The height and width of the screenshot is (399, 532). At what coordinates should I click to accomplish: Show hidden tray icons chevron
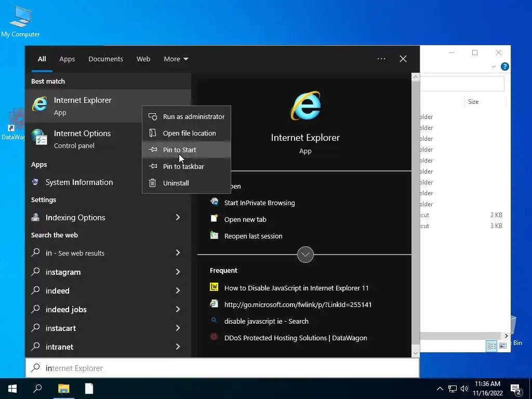pos(440,389)
